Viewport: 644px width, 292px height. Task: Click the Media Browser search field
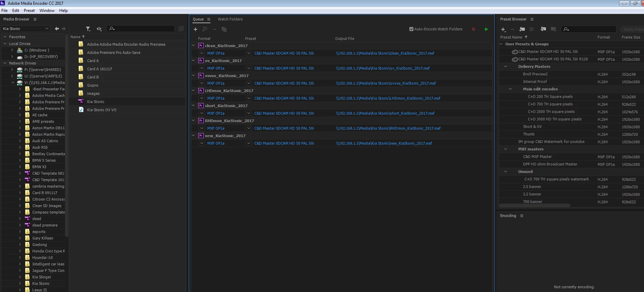pos(141,29)
